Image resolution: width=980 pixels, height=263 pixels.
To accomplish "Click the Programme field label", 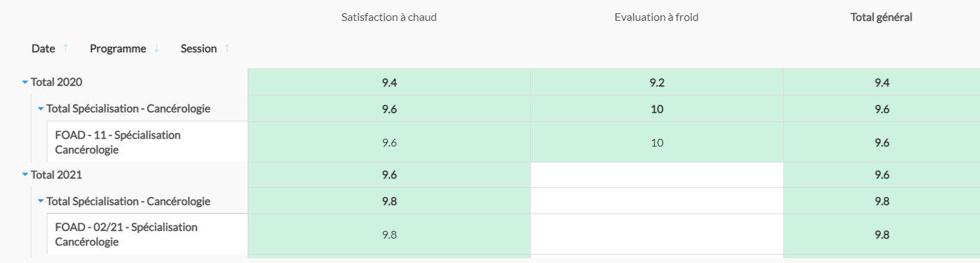I will [x=118, y=48].
